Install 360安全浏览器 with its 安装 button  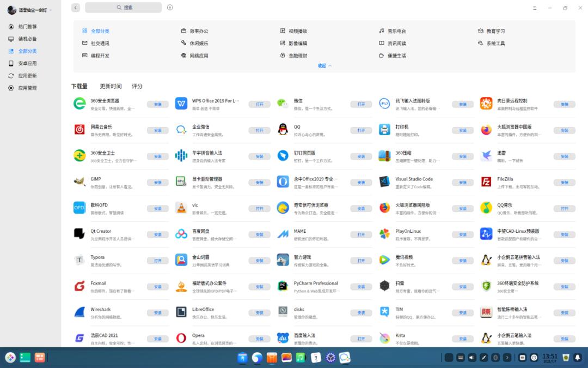click(158, 104)
